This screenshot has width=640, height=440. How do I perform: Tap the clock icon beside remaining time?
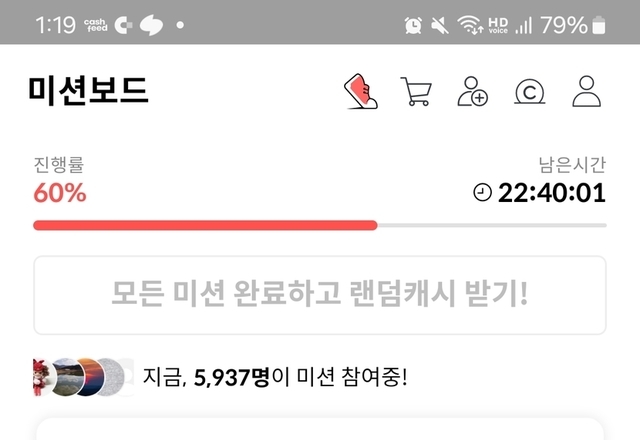[x=482, y=192]
